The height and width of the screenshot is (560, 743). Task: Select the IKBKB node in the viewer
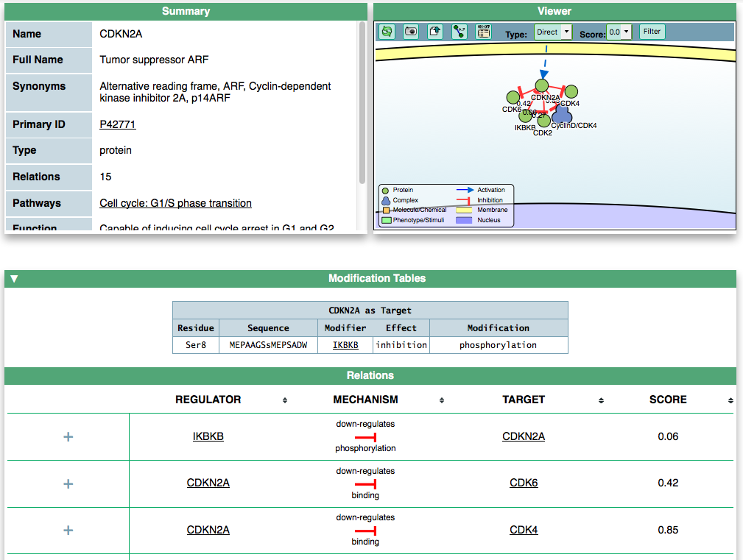pyautogui.click(x=525, y=115)
